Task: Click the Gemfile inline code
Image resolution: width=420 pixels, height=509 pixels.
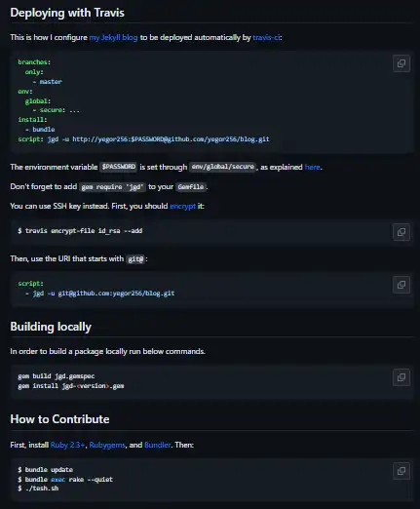Action: pyautogui.click(x=191, y=187)
